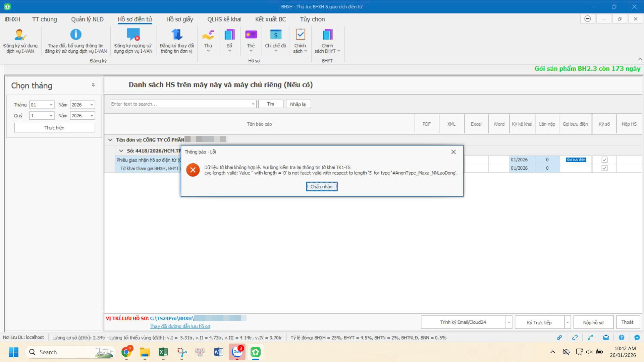
Task: Click the help question mark status icon
Action: pyautogui.click(x=621, y=338)
